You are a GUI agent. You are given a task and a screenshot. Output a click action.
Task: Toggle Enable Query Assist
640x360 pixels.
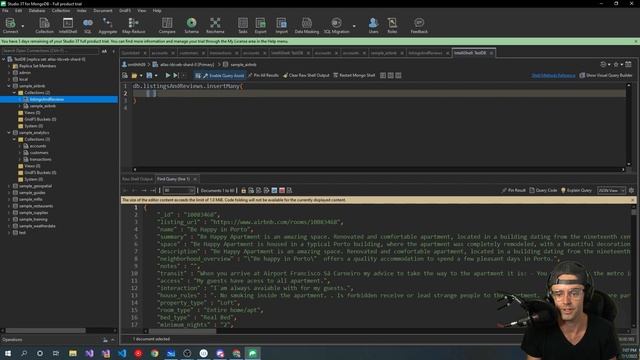click(220, 76)
